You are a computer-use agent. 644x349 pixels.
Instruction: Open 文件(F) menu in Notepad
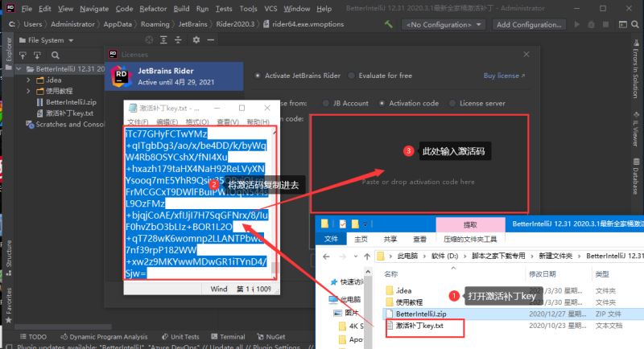pyautogui.click(x=138, y=121)
